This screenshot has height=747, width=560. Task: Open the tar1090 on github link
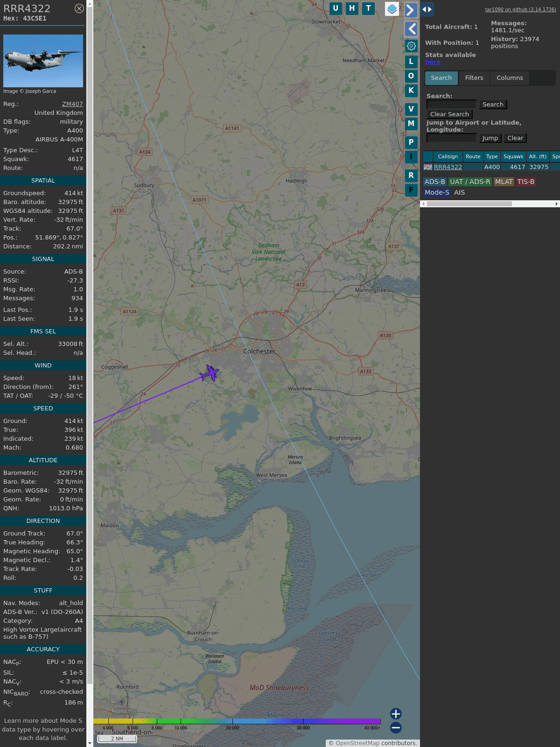pyautogui.click(x=520, y=9)
